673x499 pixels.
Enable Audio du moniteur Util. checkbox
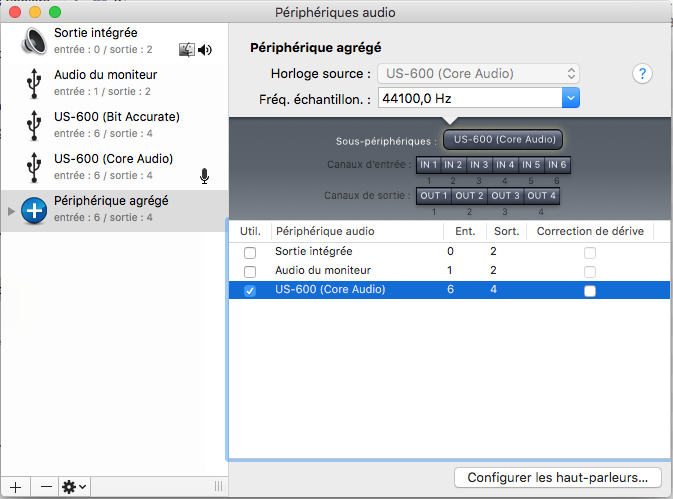tap(250, 272)
